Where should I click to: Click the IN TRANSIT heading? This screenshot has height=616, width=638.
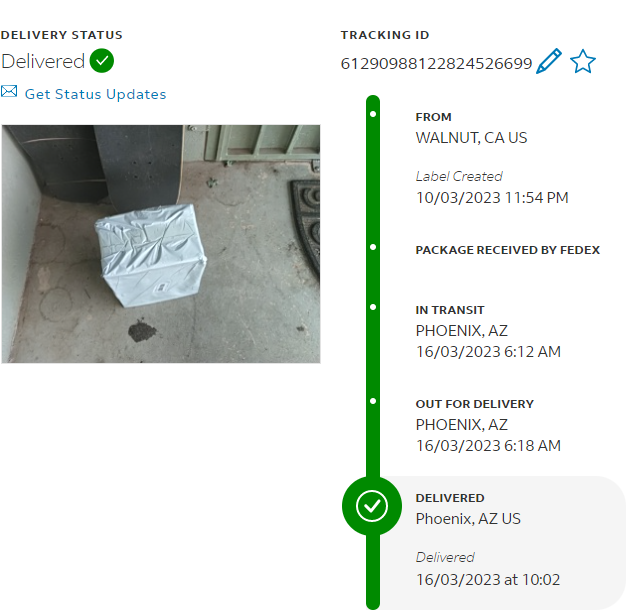pyautogui.click(x=450, y=310)
